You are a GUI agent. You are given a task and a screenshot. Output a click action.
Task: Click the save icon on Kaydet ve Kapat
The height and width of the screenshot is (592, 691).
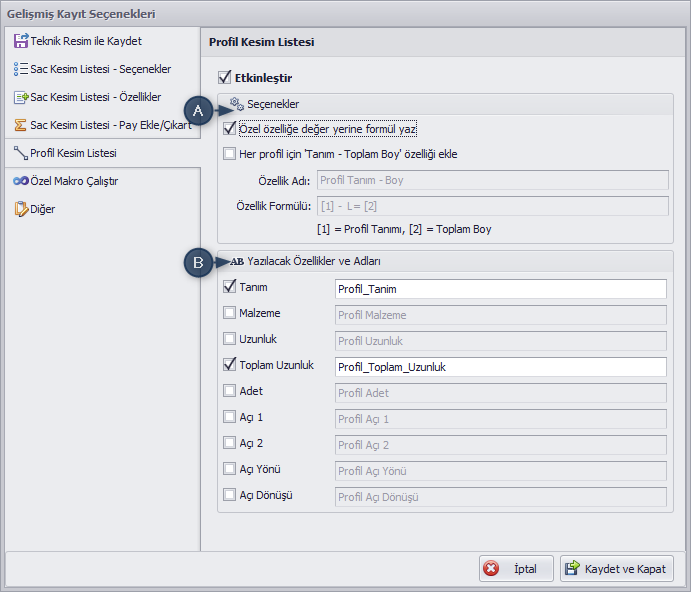coord(572,568)
